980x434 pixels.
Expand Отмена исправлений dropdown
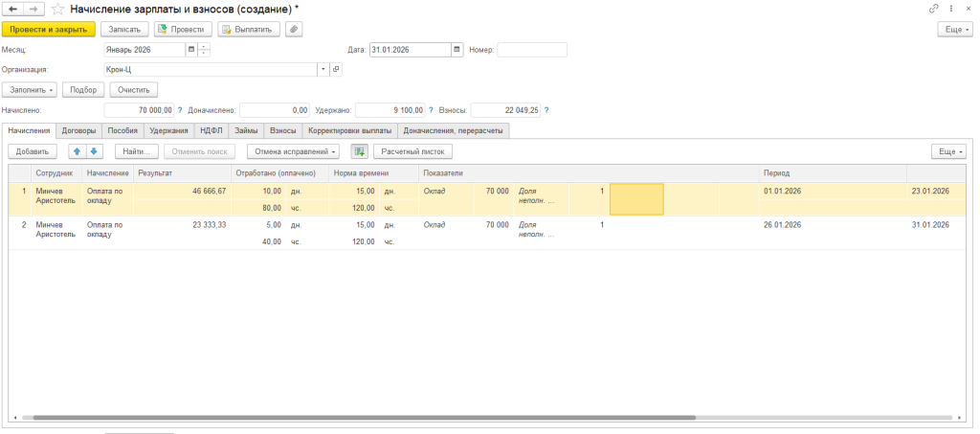tap(293, 151)
